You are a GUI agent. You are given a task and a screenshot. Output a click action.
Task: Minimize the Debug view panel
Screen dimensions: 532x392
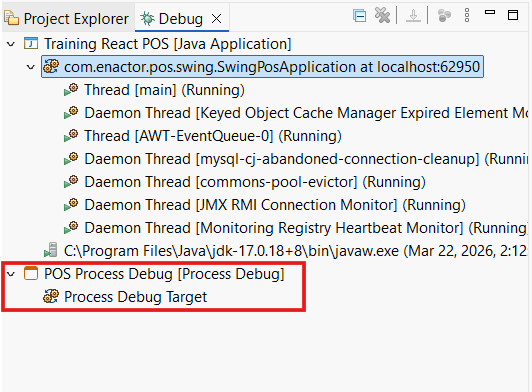pos(490,13)
